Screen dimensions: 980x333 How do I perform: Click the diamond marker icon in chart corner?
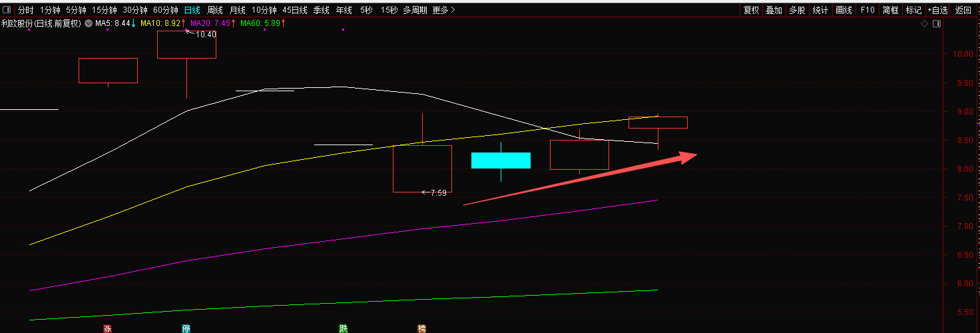(924, 24)
